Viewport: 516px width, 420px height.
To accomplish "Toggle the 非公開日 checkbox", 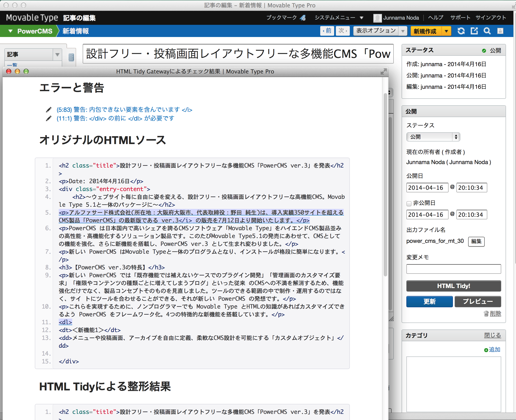I will click(409, 203).
